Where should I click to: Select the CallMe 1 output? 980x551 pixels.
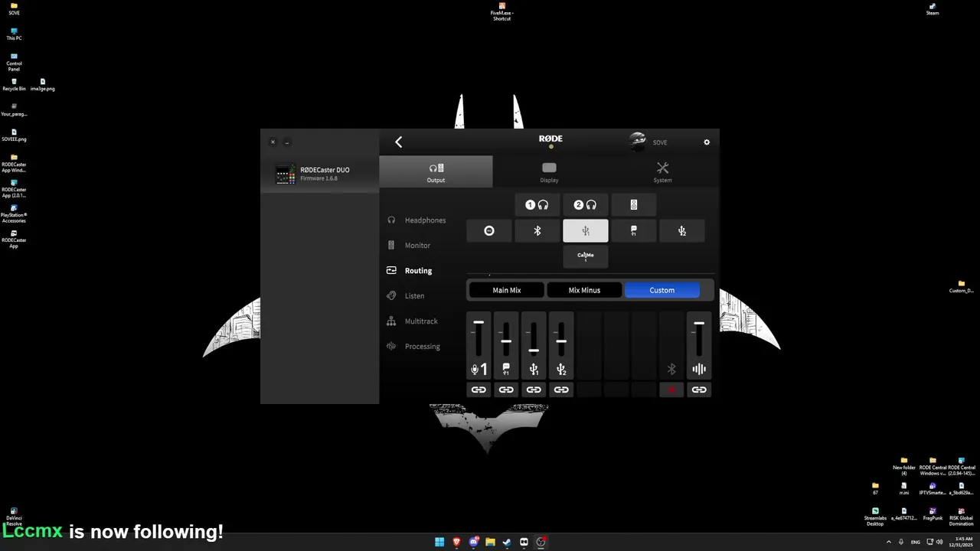click(586, 256)
